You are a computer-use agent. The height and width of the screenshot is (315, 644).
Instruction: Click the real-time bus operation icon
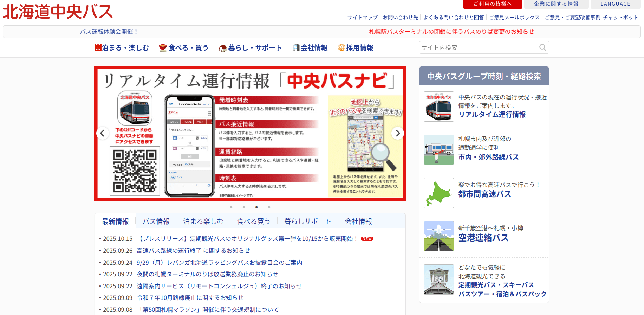[438, 107]
